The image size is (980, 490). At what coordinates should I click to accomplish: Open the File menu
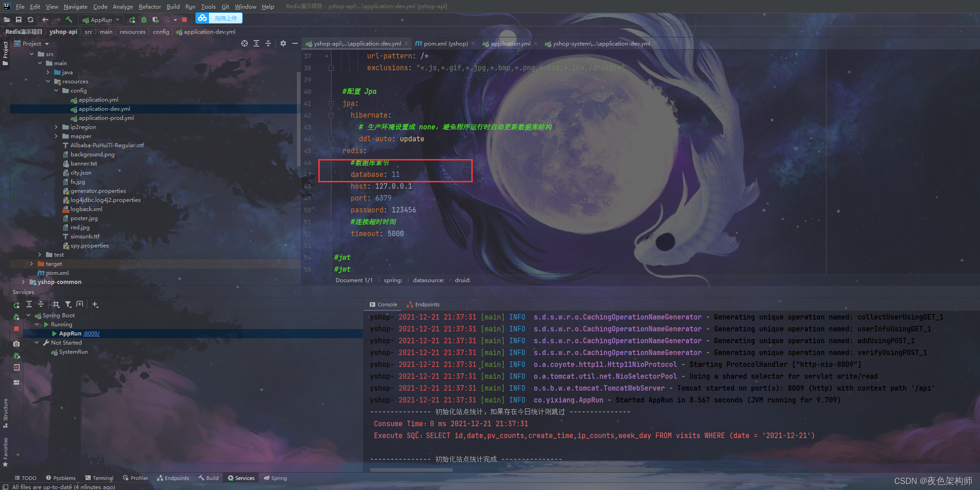point(20,6)
